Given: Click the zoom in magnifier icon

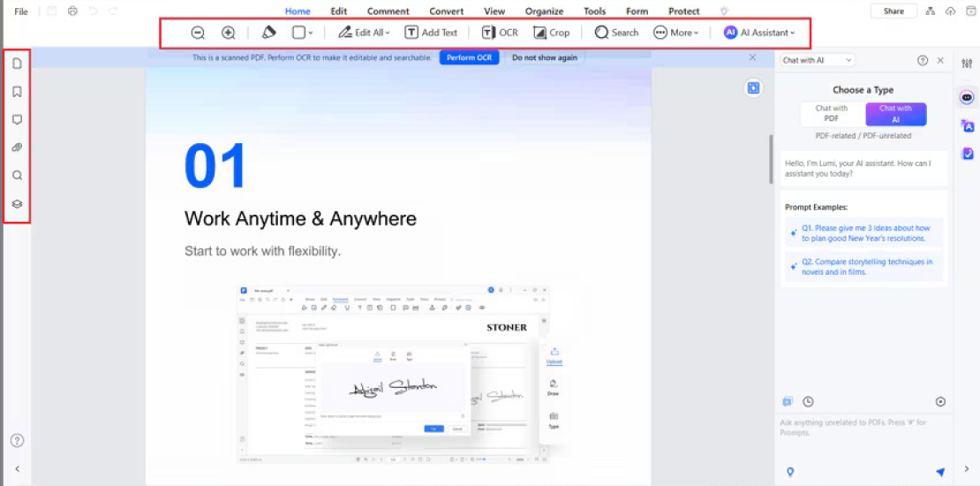Looking at the screenshot, I should pyautogui.click(x=229, y=33).
